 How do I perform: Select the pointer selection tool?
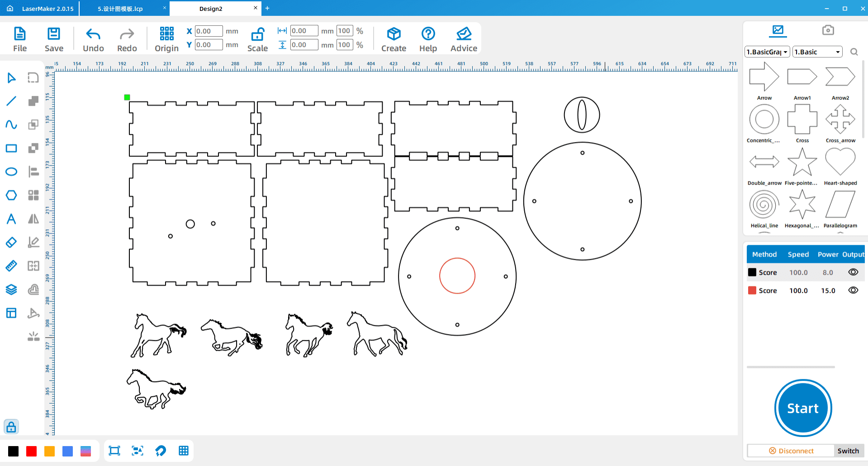pos(11,78)
